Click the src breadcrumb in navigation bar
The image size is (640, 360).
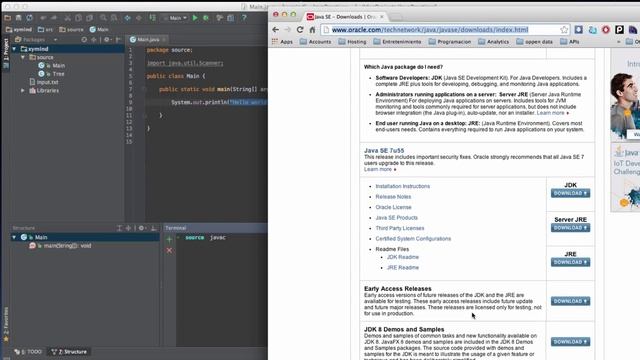tap(45, 29)
